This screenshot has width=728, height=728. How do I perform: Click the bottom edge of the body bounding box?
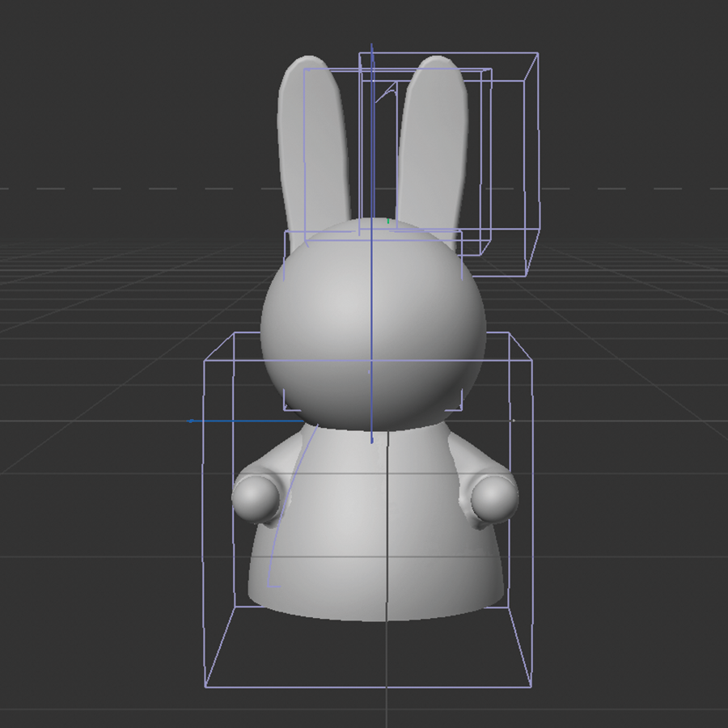coord(364,686)
